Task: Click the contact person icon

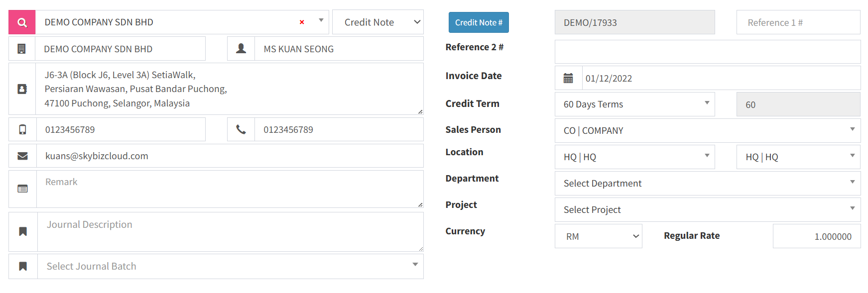Action: click(x=241, y=49)
